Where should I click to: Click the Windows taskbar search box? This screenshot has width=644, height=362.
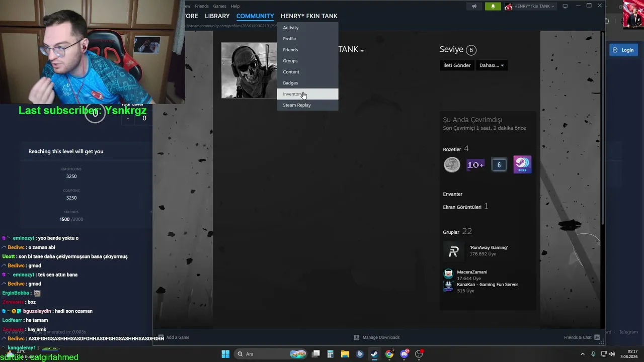270,354
